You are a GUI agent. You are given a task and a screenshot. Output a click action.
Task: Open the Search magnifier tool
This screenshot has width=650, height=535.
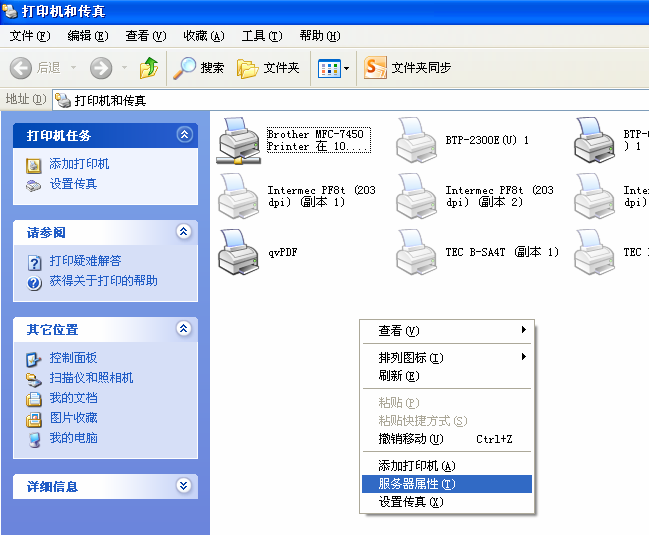click(x=184, y=68)
